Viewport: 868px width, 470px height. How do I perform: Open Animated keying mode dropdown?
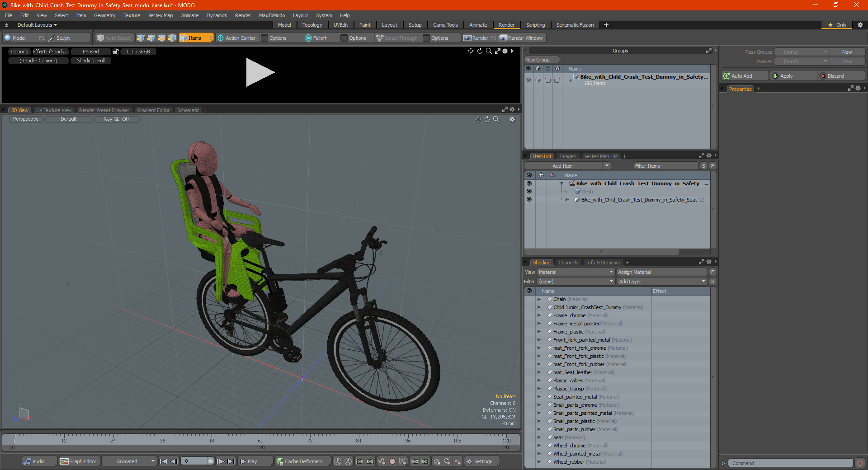[x=129, y=461]
